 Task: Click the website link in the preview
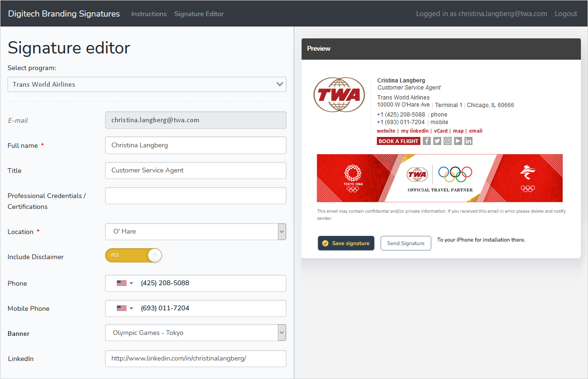(x=386, y=131)
